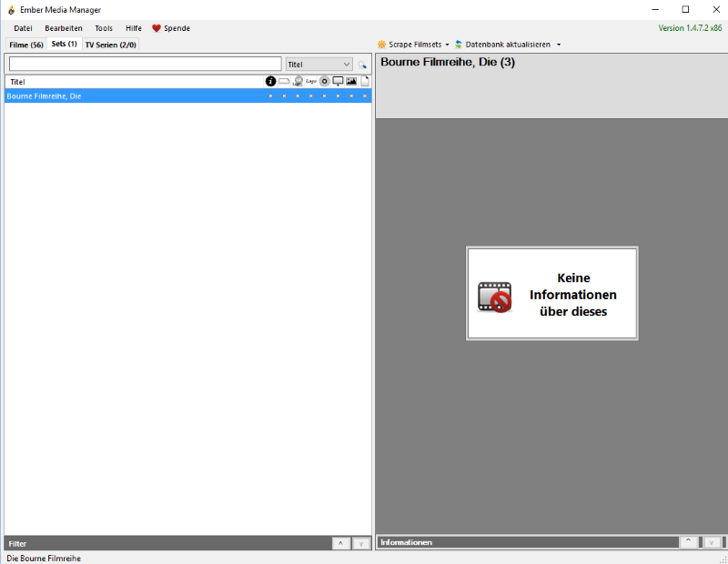Image resolution: width=728 pixels, height=564 pixels.
Task: Open the Hilfe menu
Action: pyautogui.click(x=134, y=28)
